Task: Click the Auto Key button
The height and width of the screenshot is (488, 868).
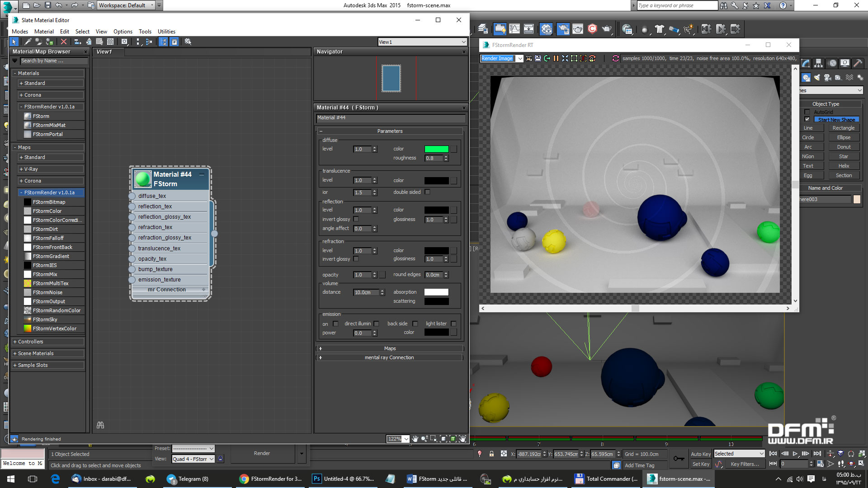Action: pos(701,454)
